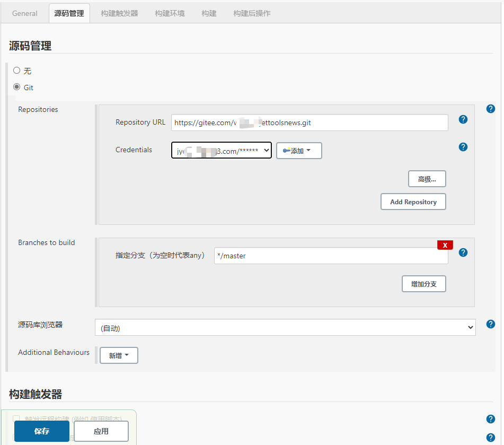Open the 新增 Additional Behaviours dropdown
The width and height of the screenshot is (504, 445).
point(119,355)
